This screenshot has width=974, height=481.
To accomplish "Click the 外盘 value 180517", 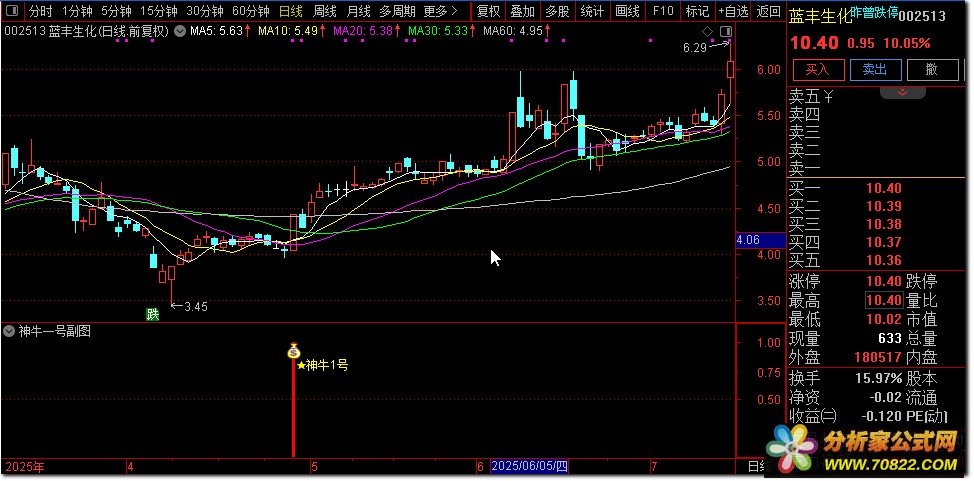I will point(878,358).
